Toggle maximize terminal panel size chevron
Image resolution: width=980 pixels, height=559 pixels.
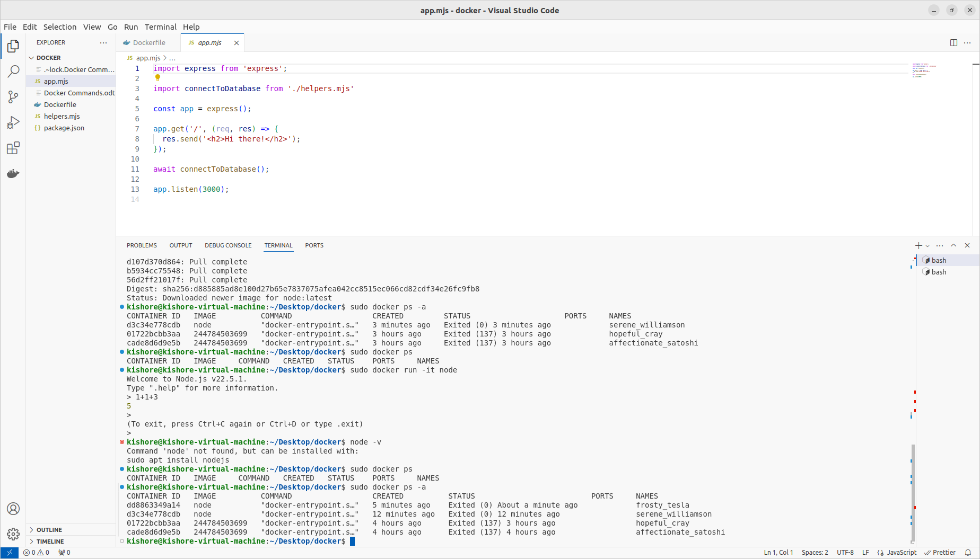(x=953, y=245)
